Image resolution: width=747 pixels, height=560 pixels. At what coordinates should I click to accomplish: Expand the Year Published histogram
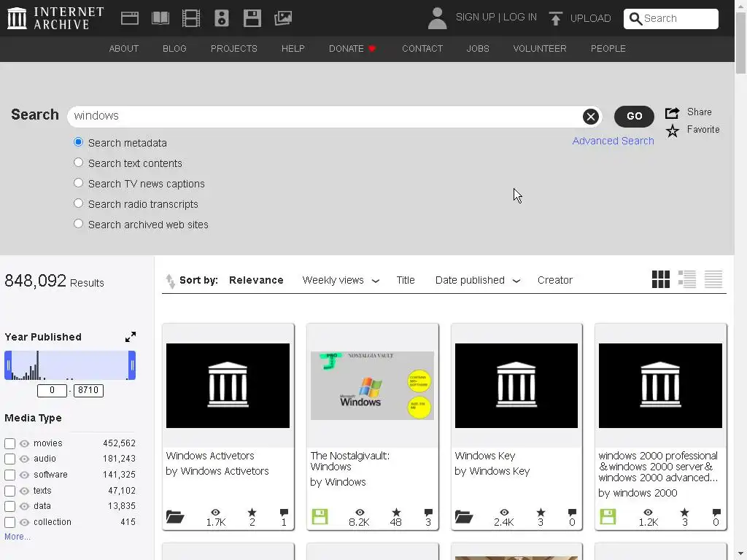tap(130, 337)
